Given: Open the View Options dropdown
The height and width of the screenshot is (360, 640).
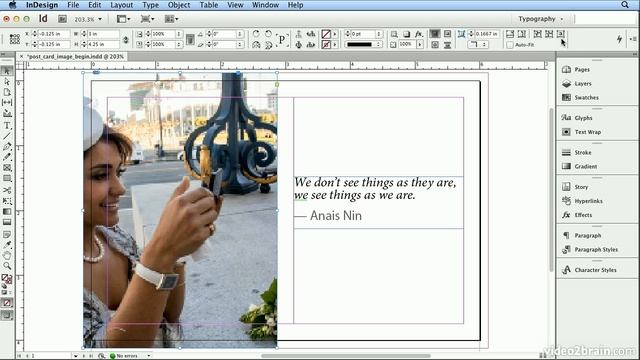Looking at the screenshot, I should (x=123, y=19).
